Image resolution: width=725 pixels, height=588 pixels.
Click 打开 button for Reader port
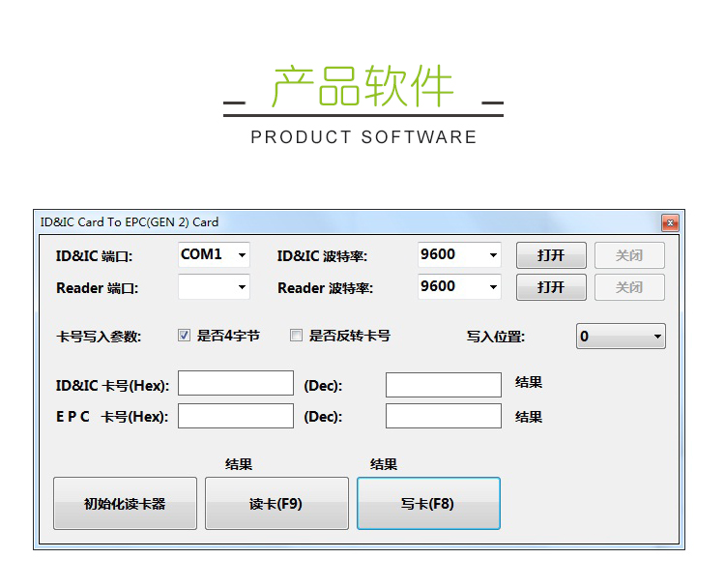tap(551, 287)
